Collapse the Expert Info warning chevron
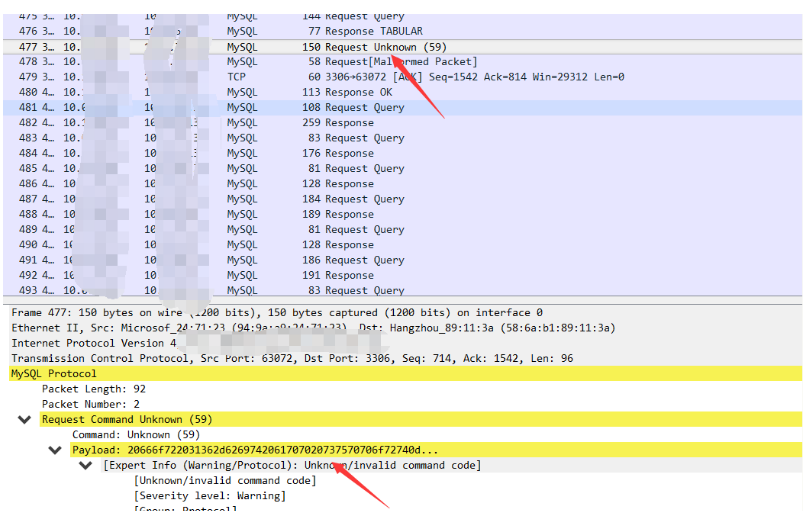This screenshot has width=810, height=511. click(x=86, y=466)
